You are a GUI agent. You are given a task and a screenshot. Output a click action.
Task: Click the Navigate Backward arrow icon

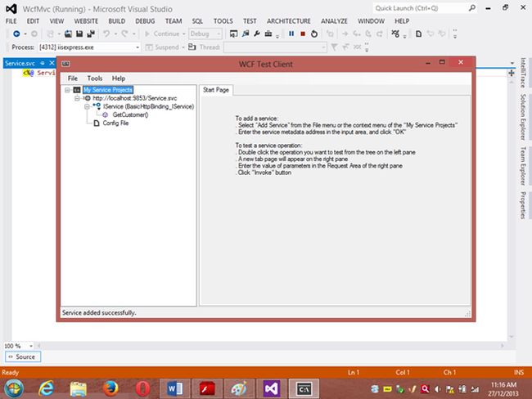pyautogui.click(x=16, y=34)
